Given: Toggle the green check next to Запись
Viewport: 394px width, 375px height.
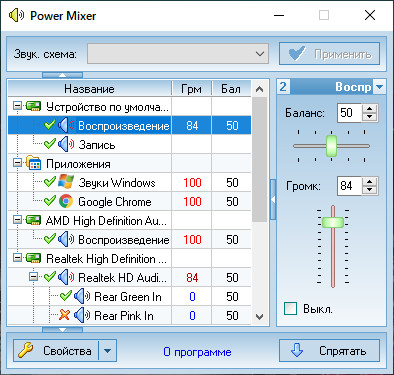Looking at the screenshot, I should click(x=50, y=144).
